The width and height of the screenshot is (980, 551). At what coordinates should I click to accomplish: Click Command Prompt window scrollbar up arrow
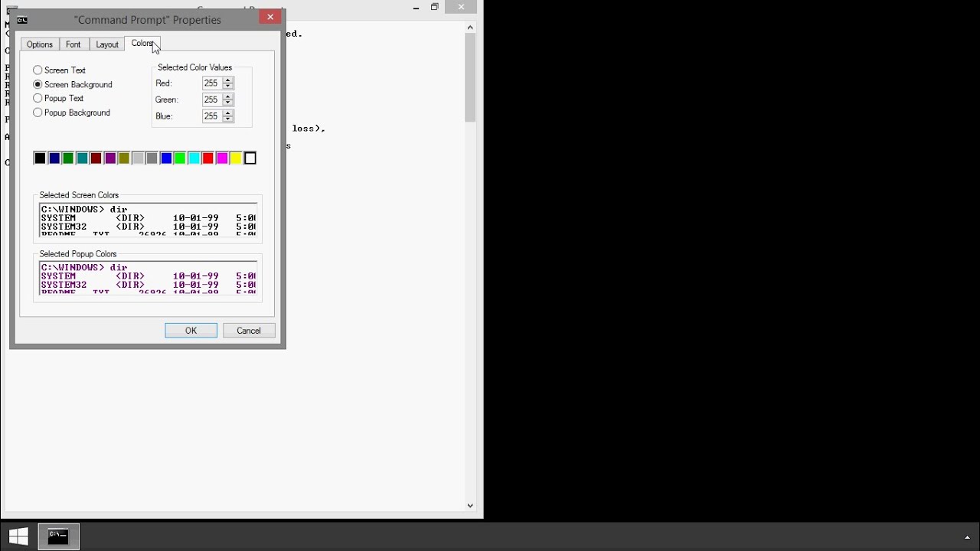[470, 28]
